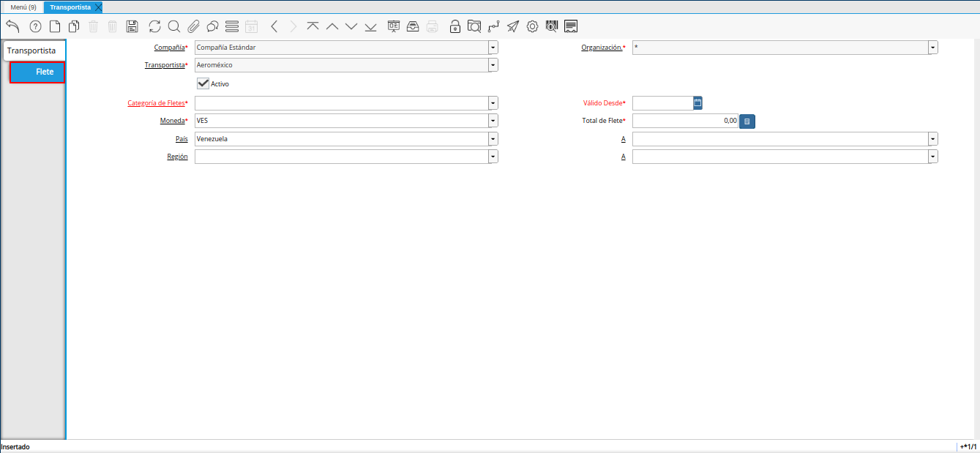Expand the País dropdown showing Venezuela

click(493, 138)
